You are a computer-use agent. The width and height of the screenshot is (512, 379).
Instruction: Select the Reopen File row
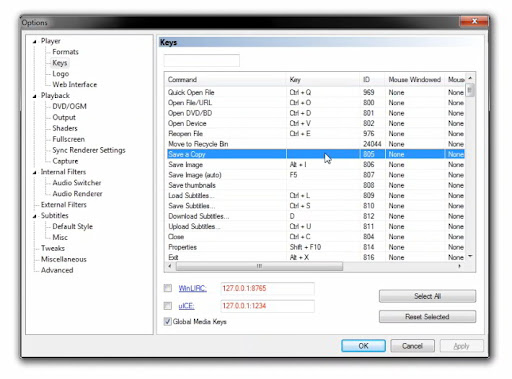click(315, 134)
